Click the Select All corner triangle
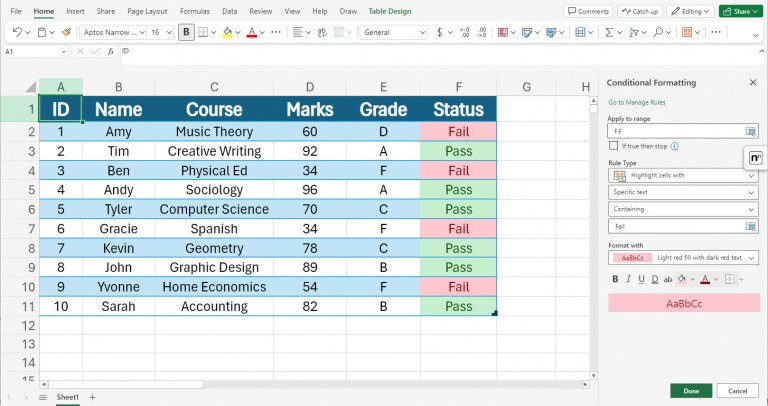Image resolution: width=768 pixels, height=406 pixels. pyautogui.click(x=31, y=87)
